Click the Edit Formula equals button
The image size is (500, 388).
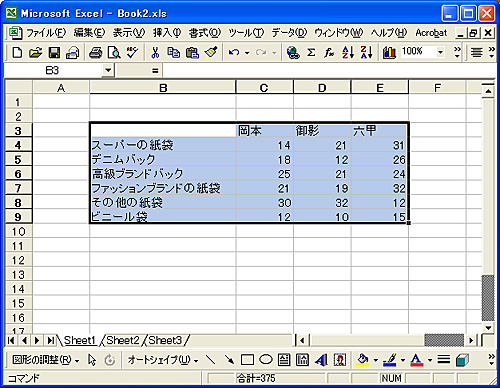click(155, 70)
